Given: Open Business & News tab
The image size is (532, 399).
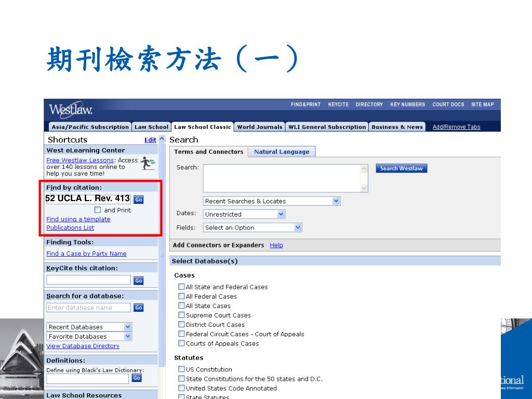Looking at the screenshot, I should [x=397, y=127].
